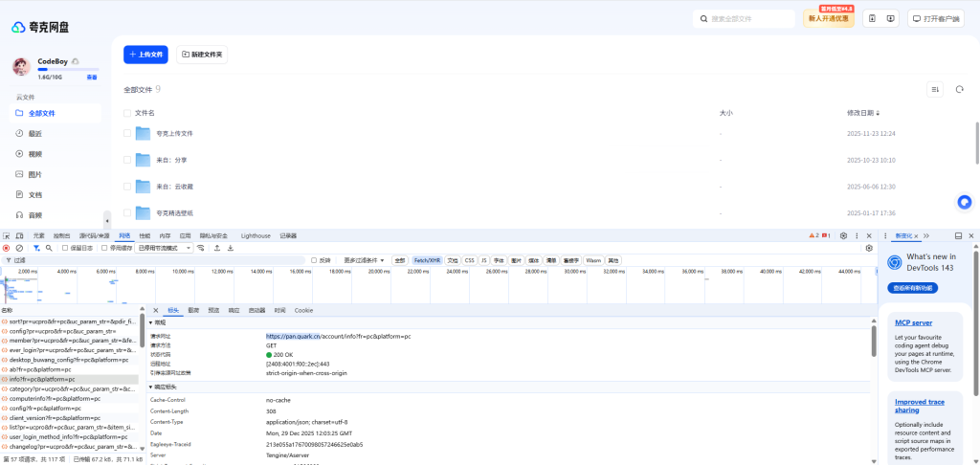980x465 pixels.
Task: Click the red issues count icon
Action: click(826, 235)
